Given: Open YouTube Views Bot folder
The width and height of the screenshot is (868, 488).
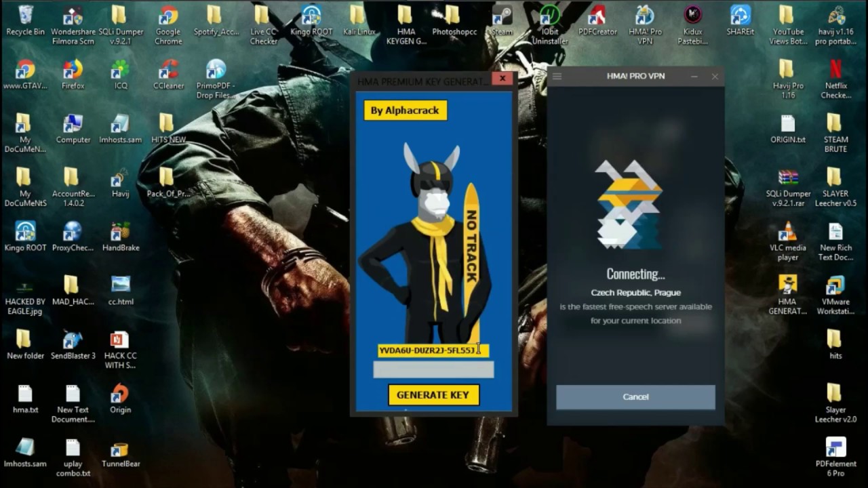Looking at the screenshot, I should 788,25.
